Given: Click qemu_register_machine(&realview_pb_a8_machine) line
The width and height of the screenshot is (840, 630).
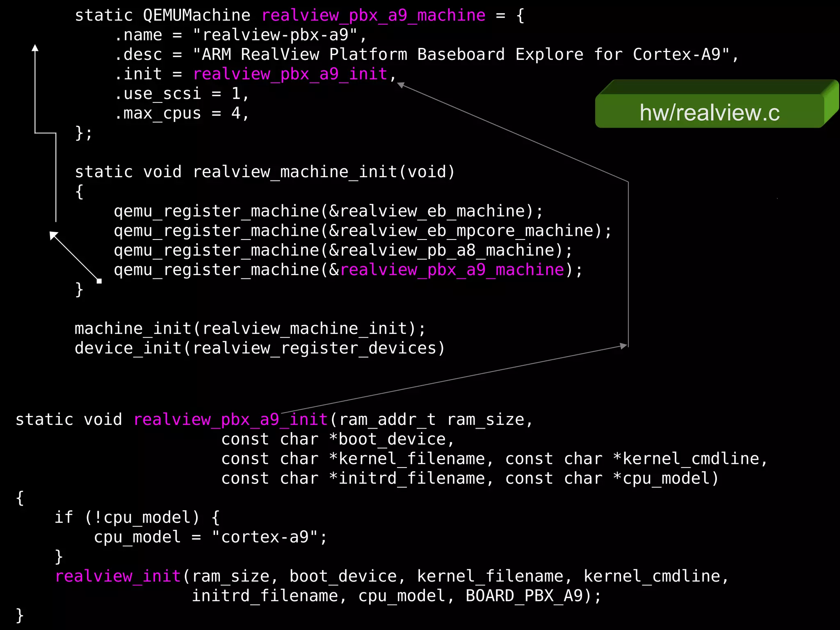Looking at the screenshot, I should 343,251.
